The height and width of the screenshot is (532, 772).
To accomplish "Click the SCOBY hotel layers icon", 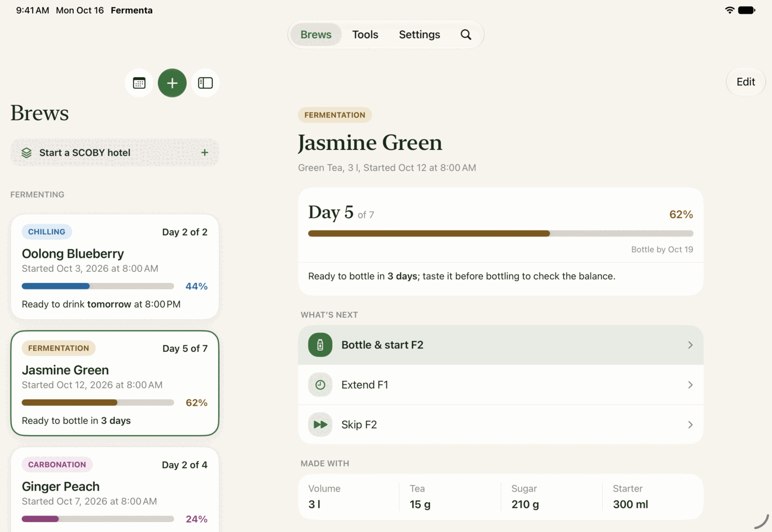I will (26, 153).
